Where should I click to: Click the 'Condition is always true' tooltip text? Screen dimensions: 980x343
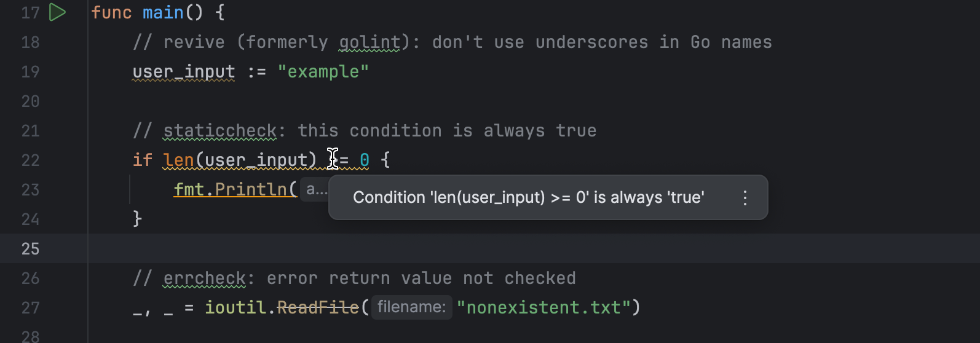pos(528,197)
